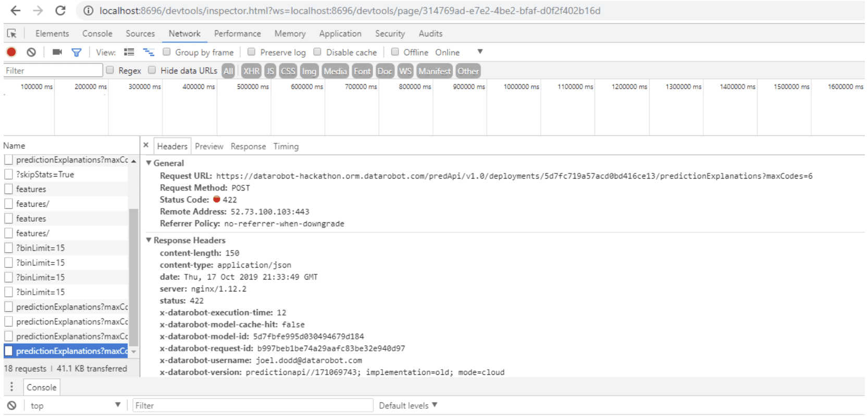
Task: Check Hide data URLs option
Action: (152, 70)
